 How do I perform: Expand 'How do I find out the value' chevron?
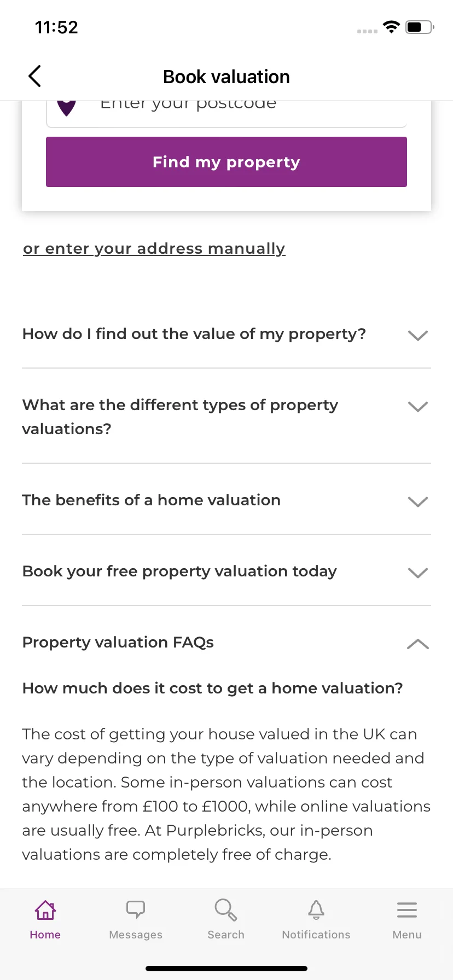[418, 335]
